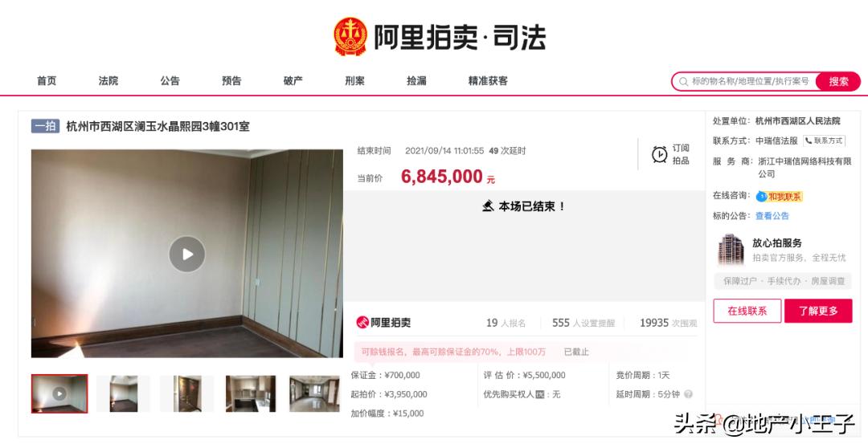Click the 在线联系 button
The image size is (868, 448).
(747, 311)
